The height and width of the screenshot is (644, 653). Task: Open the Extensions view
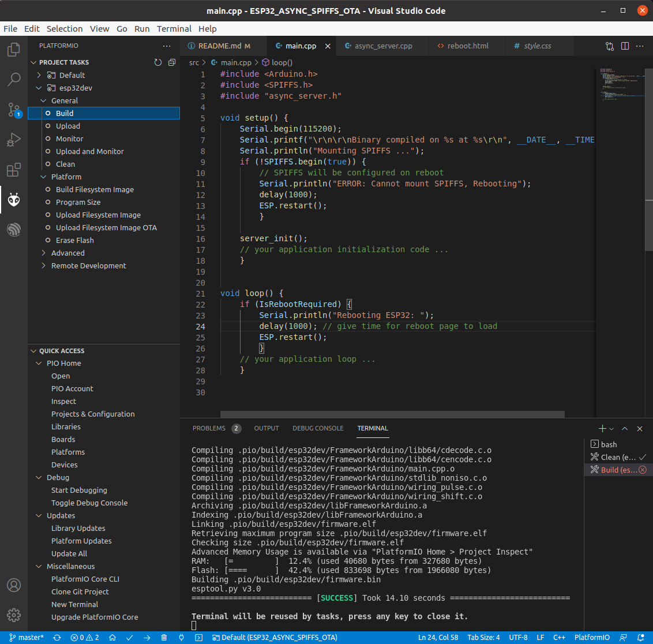[x=14, y=170]
